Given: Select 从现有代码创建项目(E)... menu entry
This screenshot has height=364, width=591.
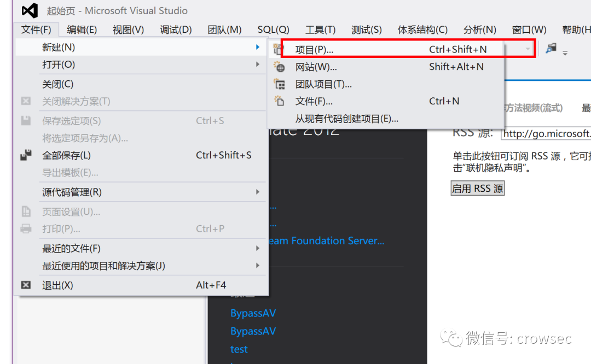Looking at the screenshot, I should tap(346, 119).
